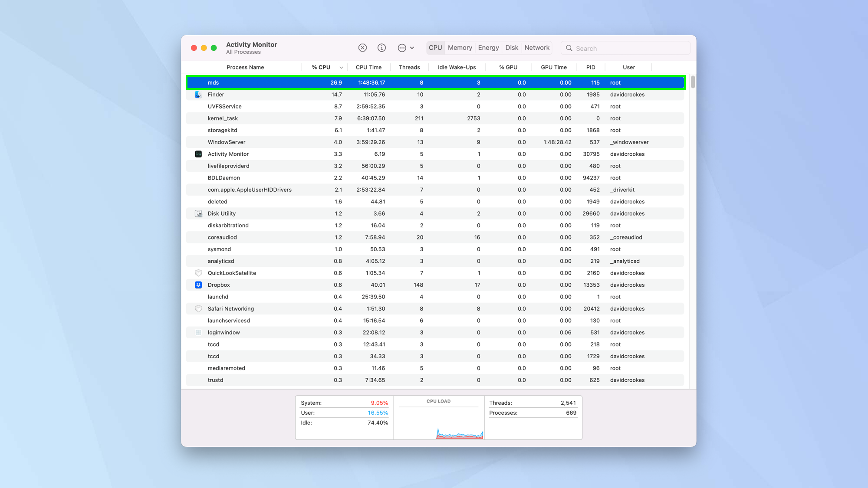This screenshot has height=488, width=868.
Task: Click the Safari Networking shield icon
Action: point(198,309)
